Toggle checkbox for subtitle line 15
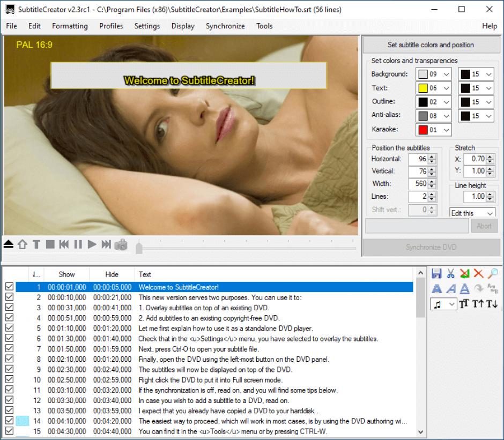Screen dimensions: 504x440 pyautogui.click(x=9, y=431)
